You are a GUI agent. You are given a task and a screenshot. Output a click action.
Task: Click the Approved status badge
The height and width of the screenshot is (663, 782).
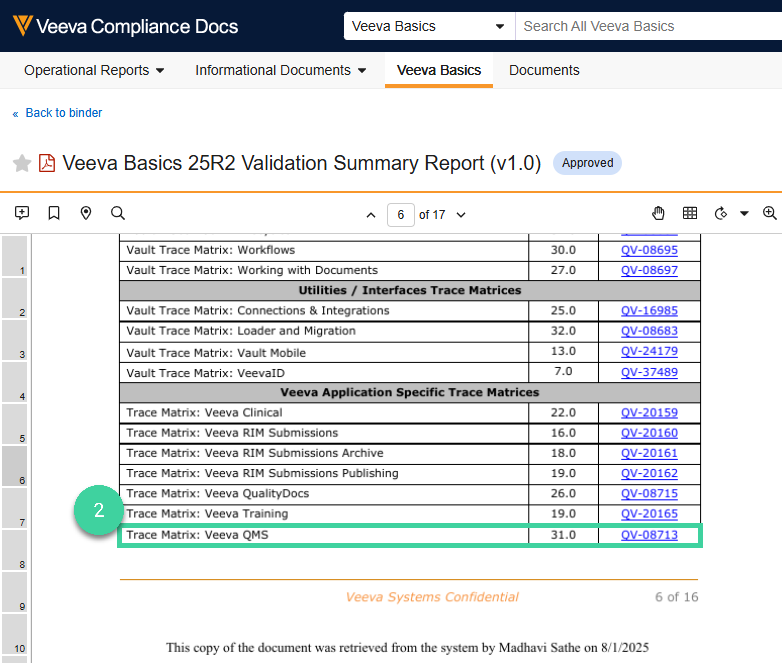[587, 163]
